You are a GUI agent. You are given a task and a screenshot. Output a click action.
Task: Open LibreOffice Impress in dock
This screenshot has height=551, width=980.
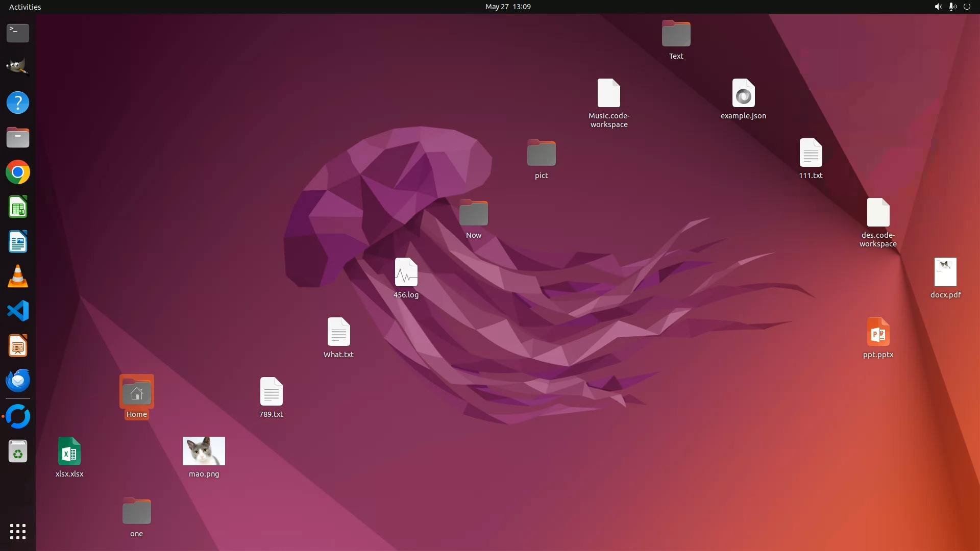point(18,346)
